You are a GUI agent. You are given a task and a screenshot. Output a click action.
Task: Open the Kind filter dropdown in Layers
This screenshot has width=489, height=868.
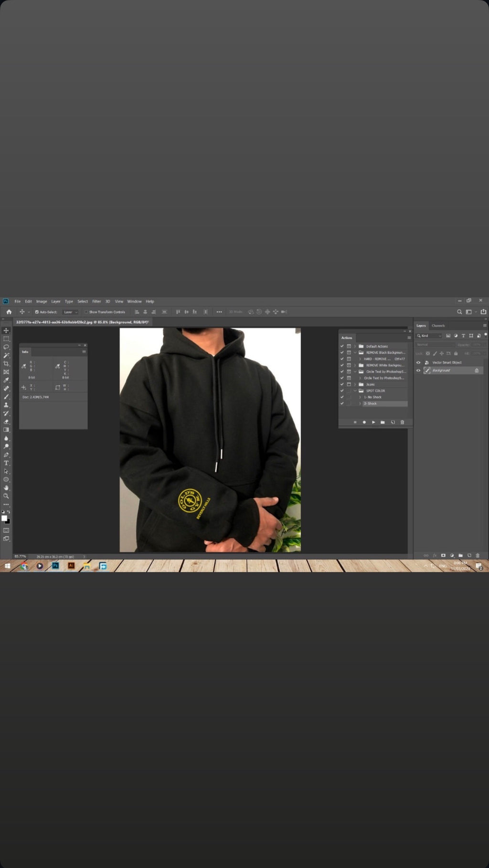(429, 336)
